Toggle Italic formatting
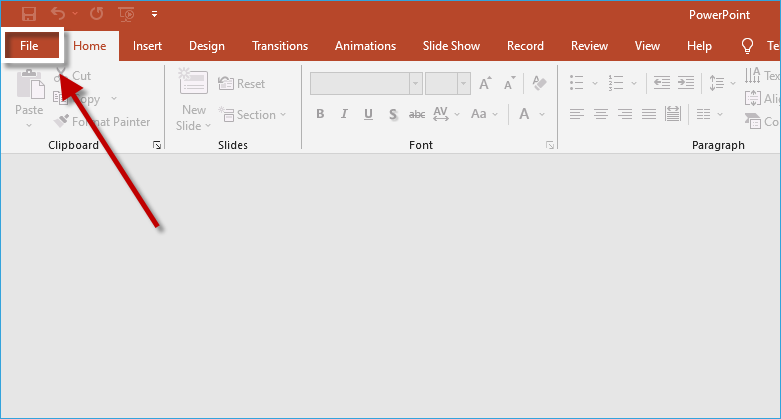The height and width of the screenshot is (419, 781). pyautogui.click(x=344, y=114)
